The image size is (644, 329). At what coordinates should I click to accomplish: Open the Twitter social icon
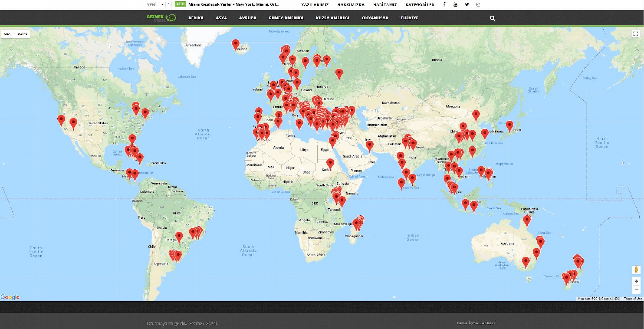[467, 4]
